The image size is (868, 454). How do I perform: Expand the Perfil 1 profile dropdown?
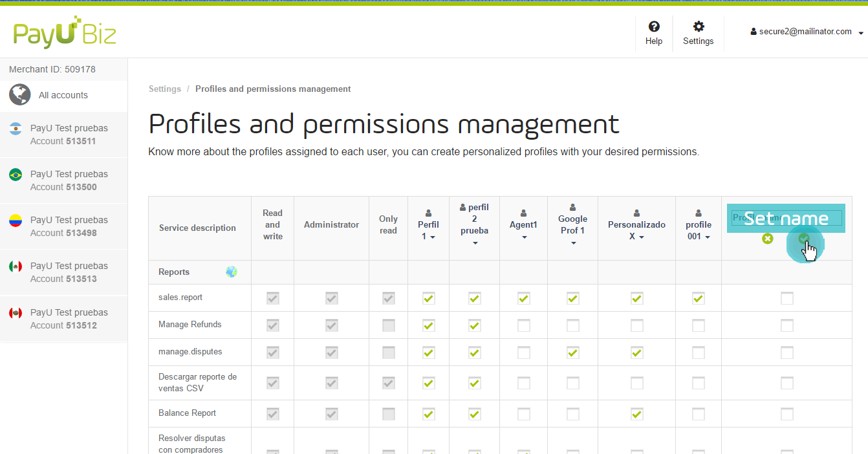pyautogui.click(x=428, y=231)
